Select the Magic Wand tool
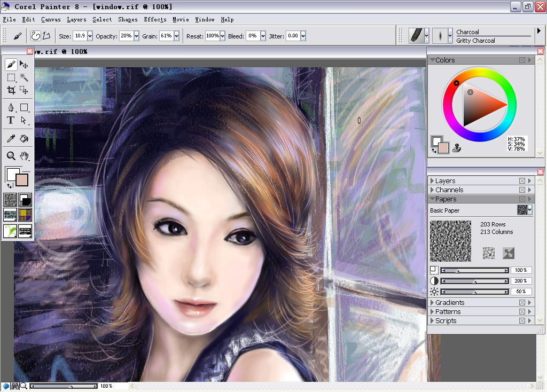 point(24,77)
